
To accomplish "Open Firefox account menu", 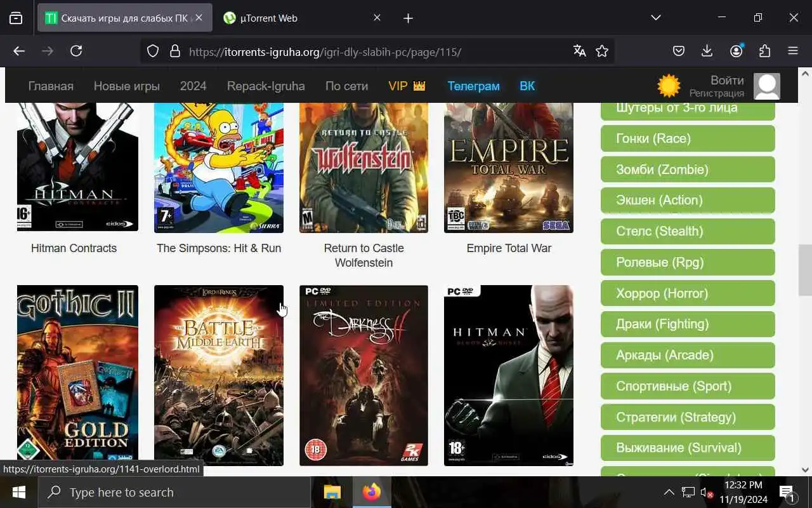I will 737,51.
